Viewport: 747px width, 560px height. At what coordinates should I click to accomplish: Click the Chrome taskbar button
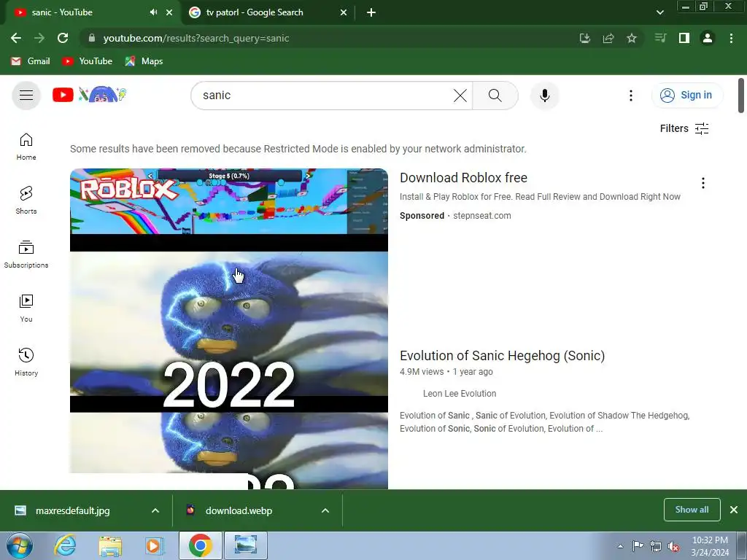tap(200, 545)
